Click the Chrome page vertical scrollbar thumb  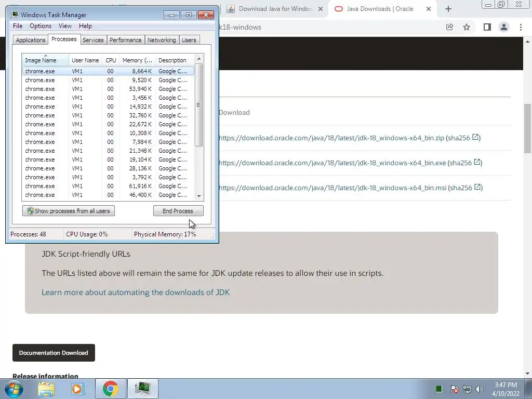pyautogui.click(x=527, y=129)
